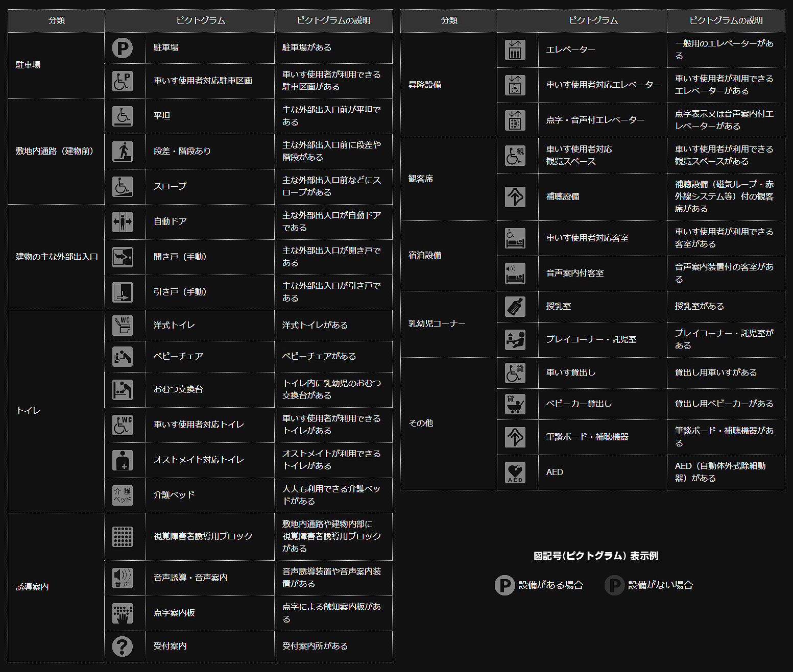Click the dimmed P icon for 設備がない場合
The height and width of the screenshot is (672, 793).
click(614, 585)
